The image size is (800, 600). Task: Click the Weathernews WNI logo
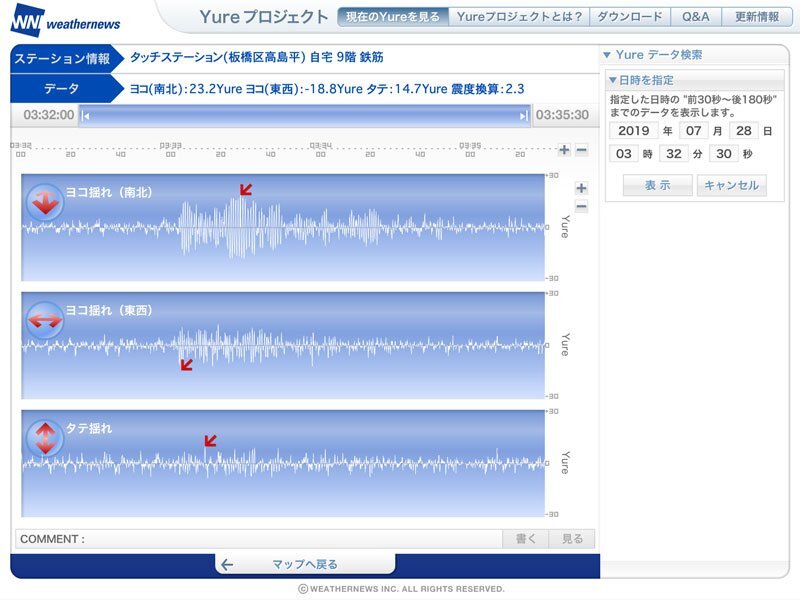pos(65,21)
